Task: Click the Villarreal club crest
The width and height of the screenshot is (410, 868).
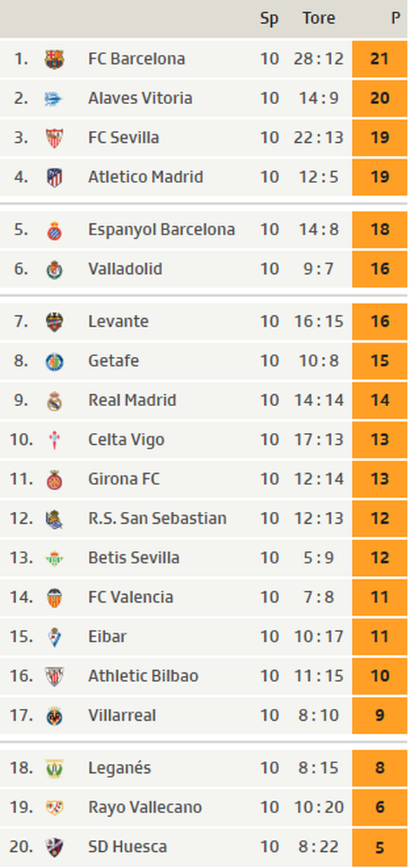Action: (54, 716)
